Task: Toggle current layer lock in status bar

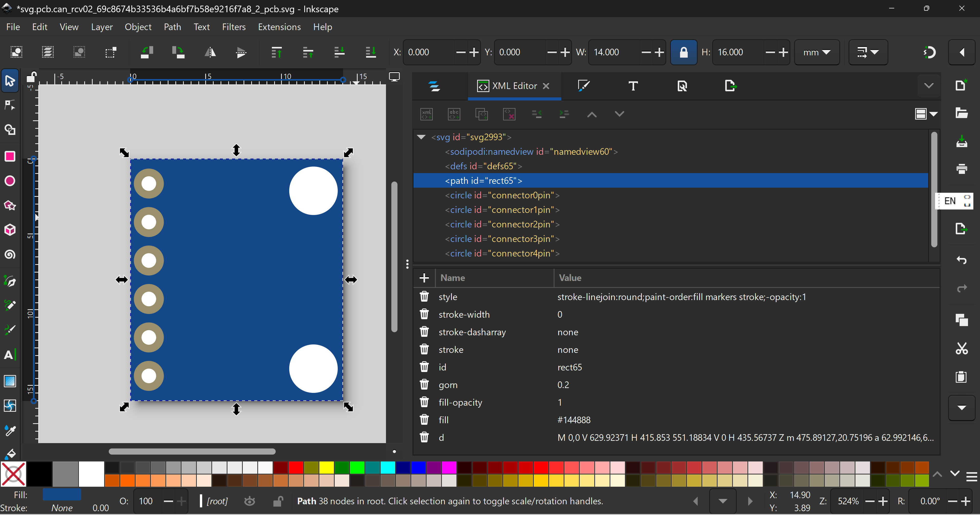Action: 278,501
